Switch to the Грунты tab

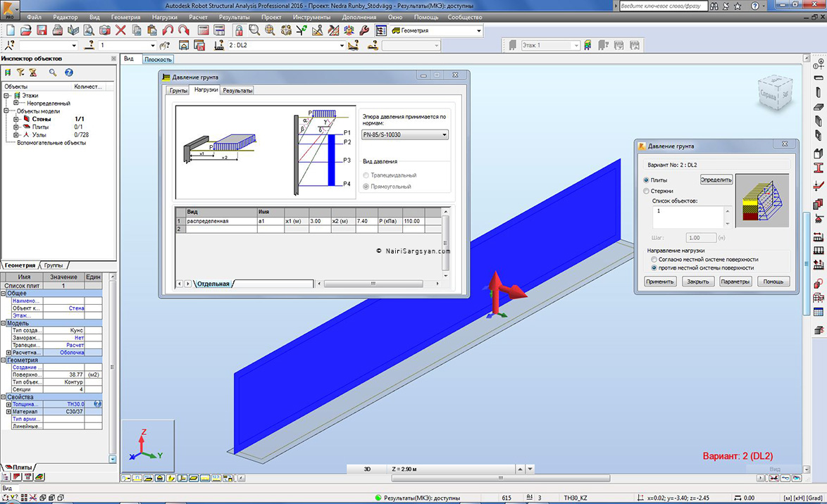click(178, 91)
